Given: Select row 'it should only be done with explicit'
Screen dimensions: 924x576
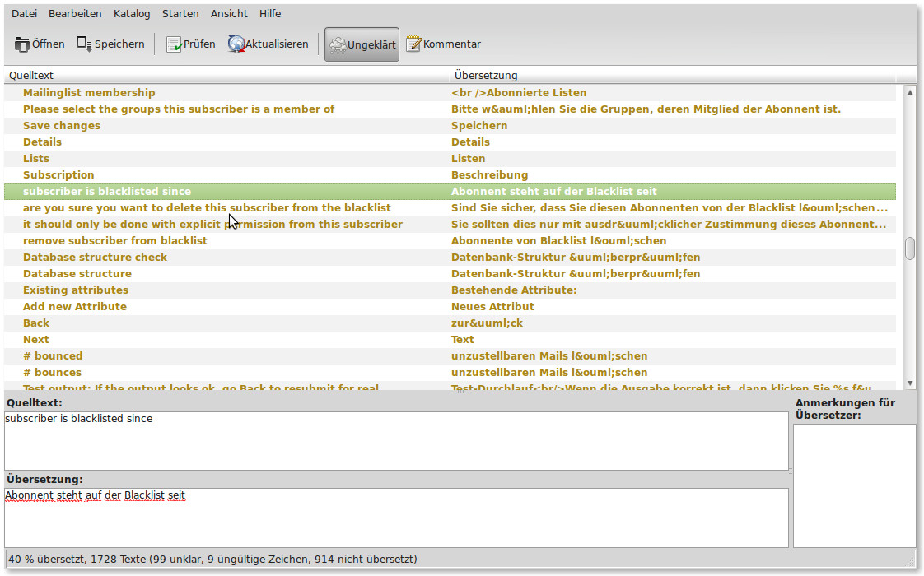Looking at the screenshot, I should pos(450,225).
